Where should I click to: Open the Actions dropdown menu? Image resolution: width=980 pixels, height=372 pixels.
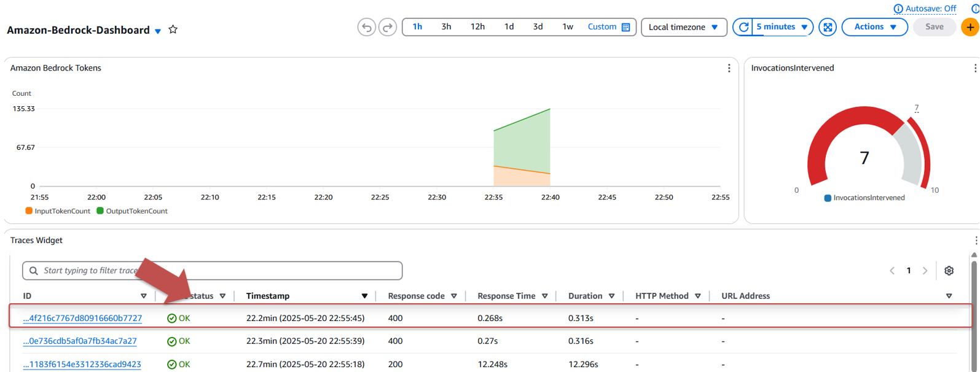tap(874, 27)
